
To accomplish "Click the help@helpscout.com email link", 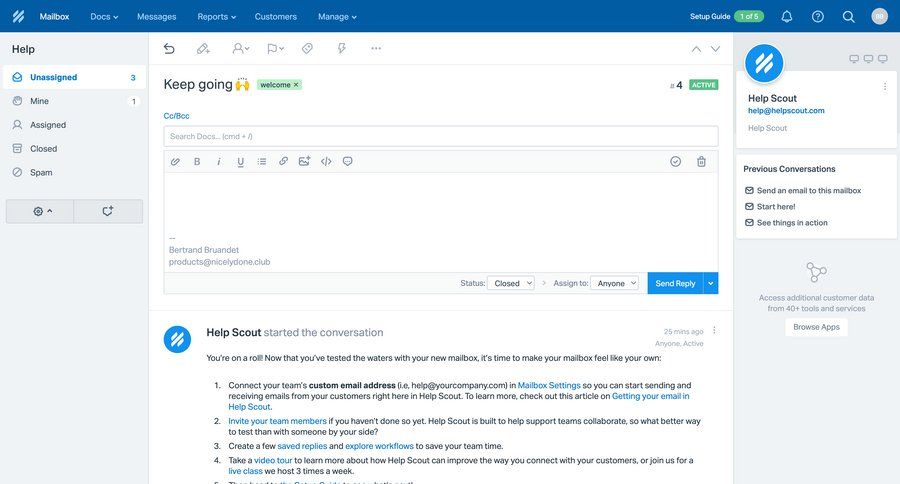I will coord(786,111).
